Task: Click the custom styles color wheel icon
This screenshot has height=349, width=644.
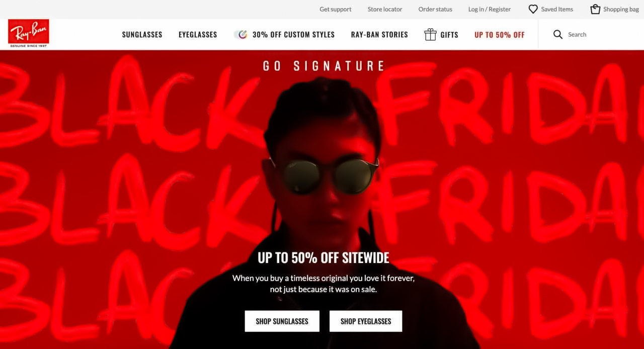Action: point(241,34)
